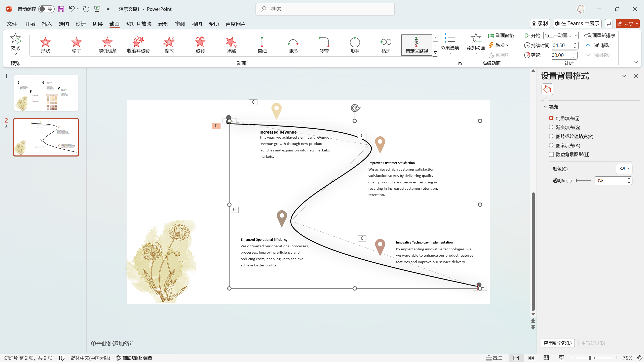
Task: Open 效果选项 effect options dropdown
Action: 450,44
